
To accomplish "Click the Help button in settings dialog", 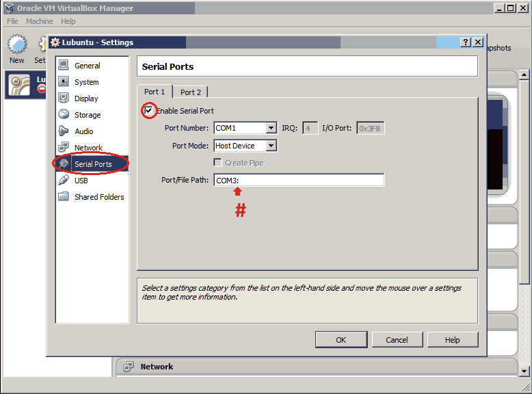I will [x=453, y=340].
